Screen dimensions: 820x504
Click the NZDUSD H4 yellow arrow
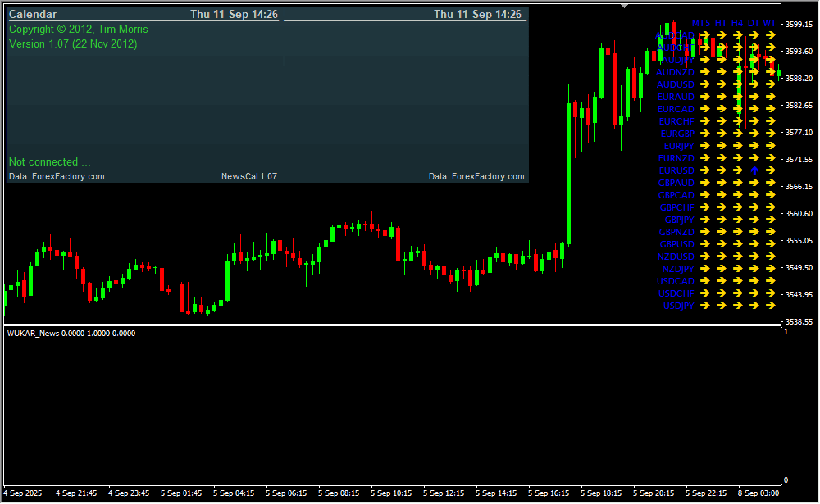(737, 257)
